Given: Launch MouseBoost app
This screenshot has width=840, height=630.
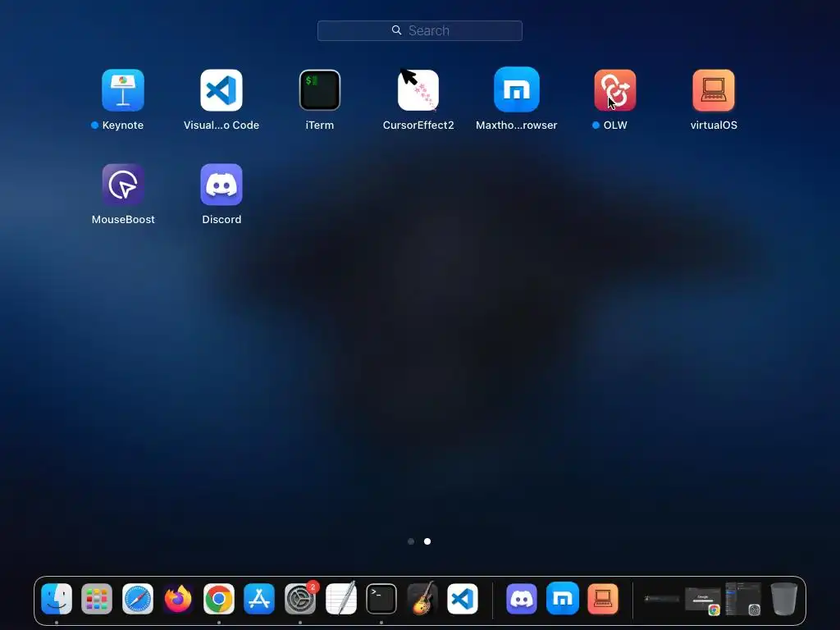Looking at the screenshot, I should 123,185.
